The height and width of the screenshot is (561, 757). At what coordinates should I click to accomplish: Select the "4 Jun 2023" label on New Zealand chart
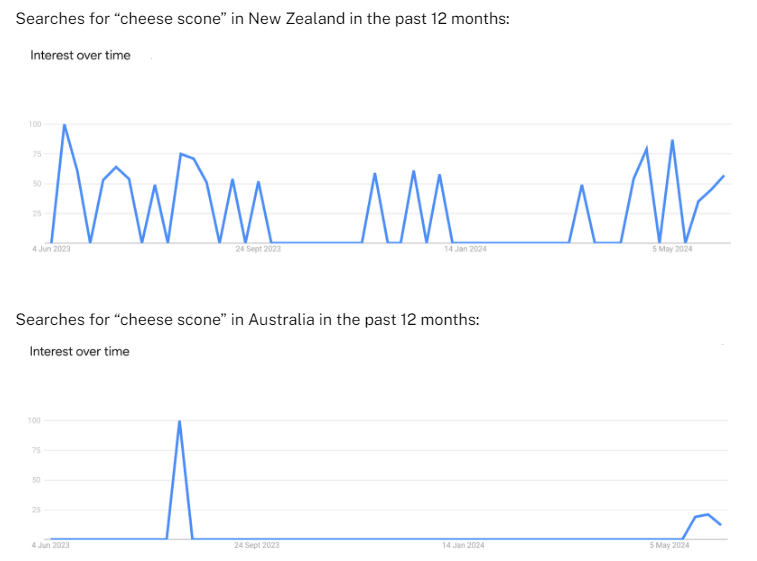50,249
